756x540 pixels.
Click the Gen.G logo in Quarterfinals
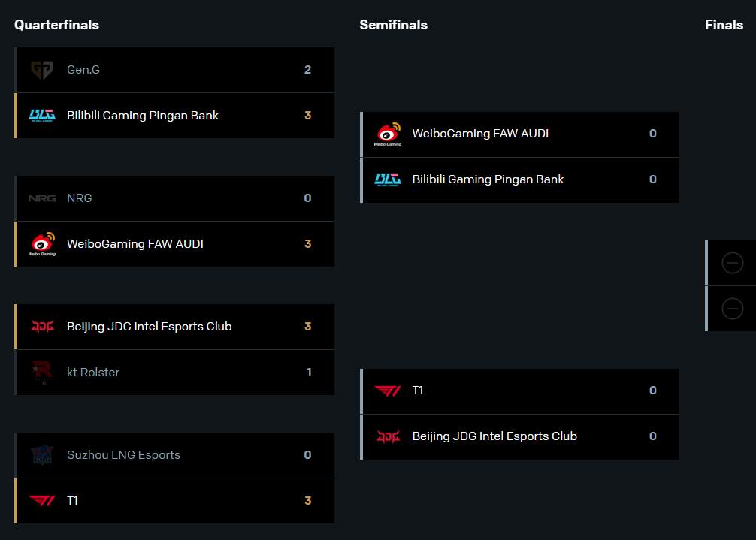click(x=42, y=70)
